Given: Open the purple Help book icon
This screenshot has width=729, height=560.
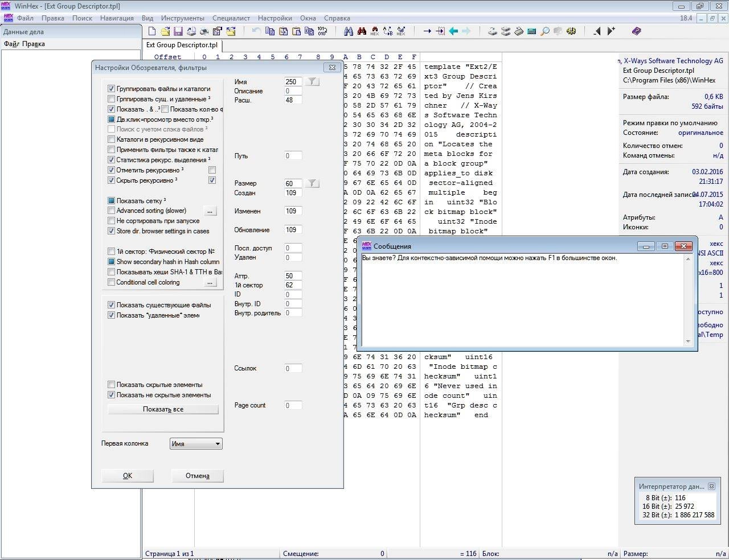Looking at the screenshot, I should pyautogui.click(x=637, y=31).
